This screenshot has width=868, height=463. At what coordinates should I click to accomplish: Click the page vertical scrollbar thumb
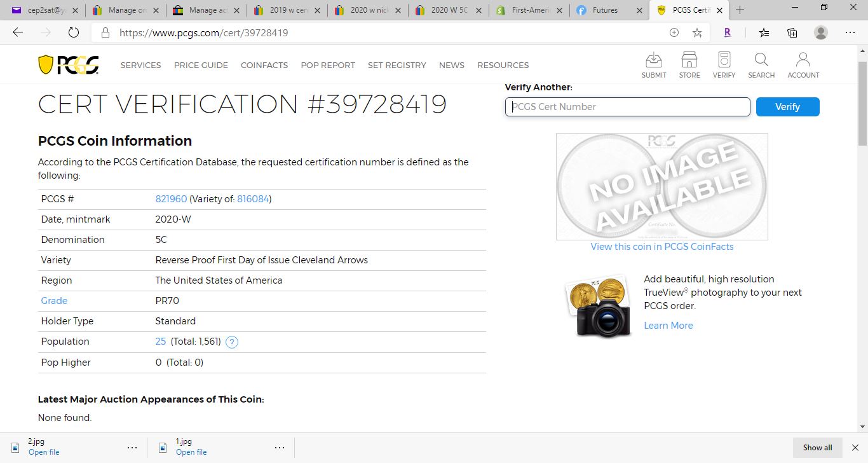[862, 104]
